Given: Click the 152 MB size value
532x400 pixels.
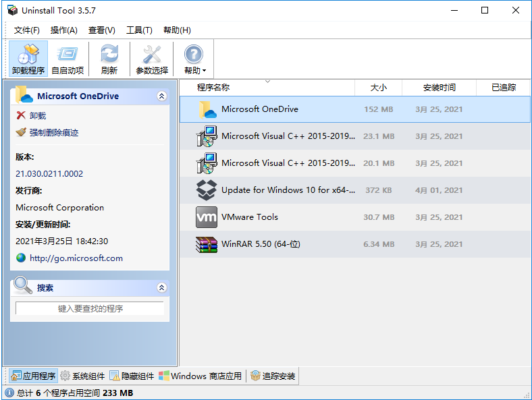Looking at the screenshot, I should pyautogui.click(x=378, y=109).
